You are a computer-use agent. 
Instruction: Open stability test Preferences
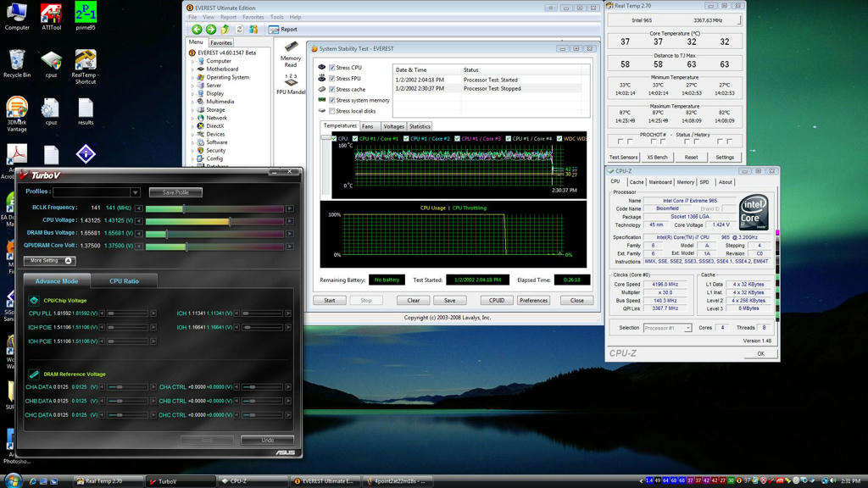534,301
